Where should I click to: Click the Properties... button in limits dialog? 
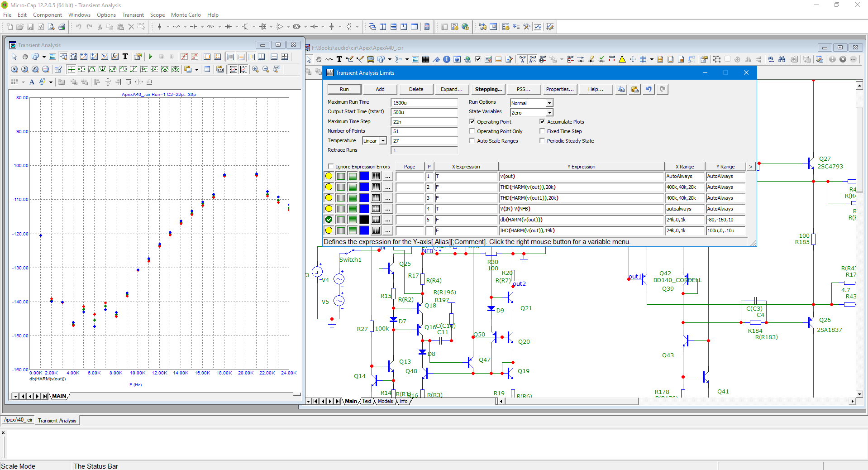tap(559, 89)
